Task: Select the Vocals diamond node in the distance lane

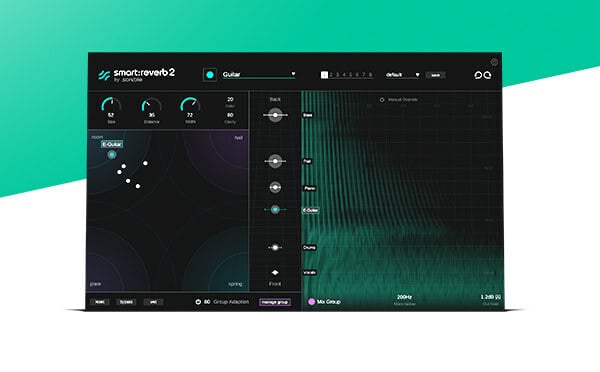Action: click(275, 272)
